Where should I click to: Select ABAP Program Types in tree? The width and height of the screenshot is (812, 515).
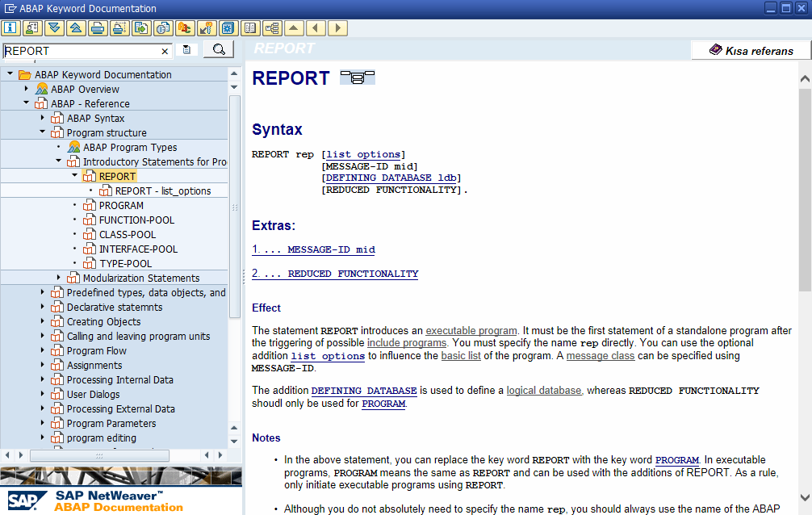click(130, 147)
